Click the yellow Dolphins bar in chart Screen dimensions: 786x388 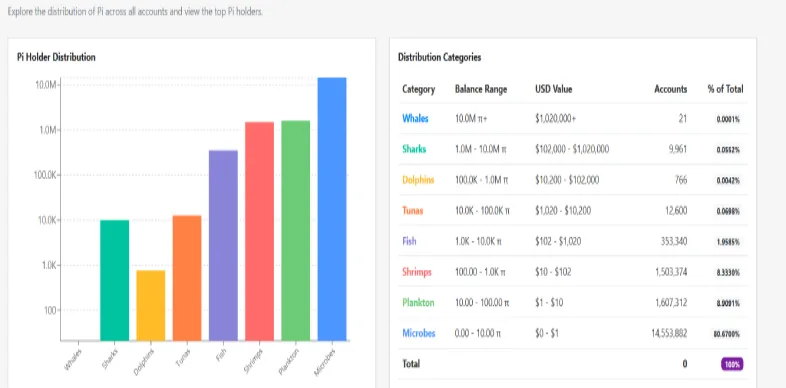coord(151,306)
